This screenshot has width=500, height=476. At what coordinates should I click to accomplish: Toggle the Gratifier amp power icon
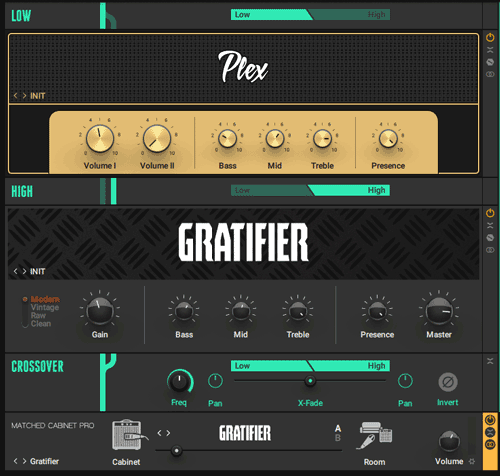point(490,213)
